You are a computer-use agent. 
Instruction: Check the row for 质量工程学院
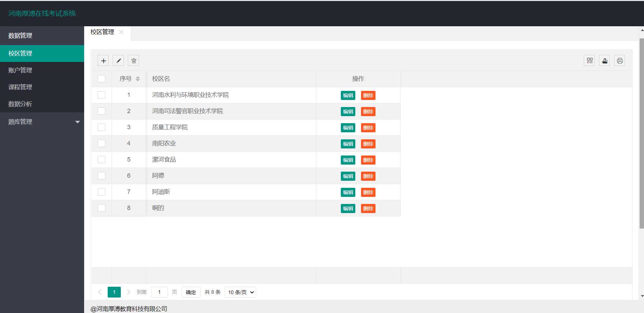(101, 127)
